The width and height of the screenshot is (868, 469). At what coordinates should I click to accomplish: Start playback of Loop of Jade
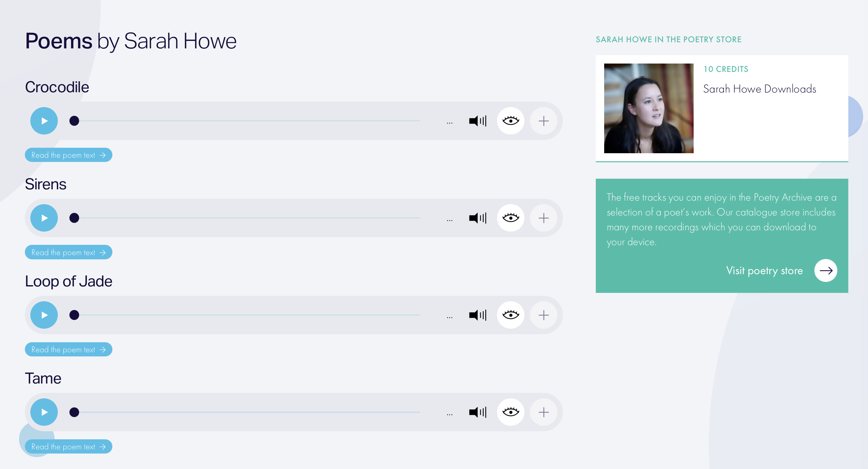pyautogui.click(x=44, y=315)
